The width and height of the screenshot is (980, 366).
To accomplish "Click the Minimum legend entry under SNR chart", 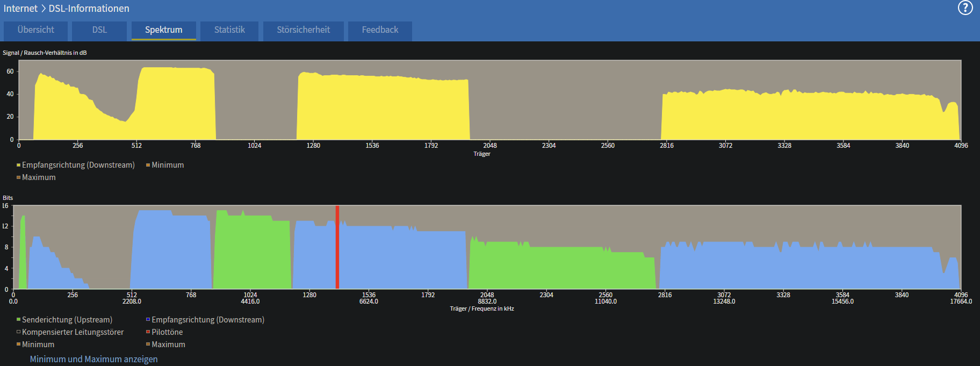I will 165,165.
